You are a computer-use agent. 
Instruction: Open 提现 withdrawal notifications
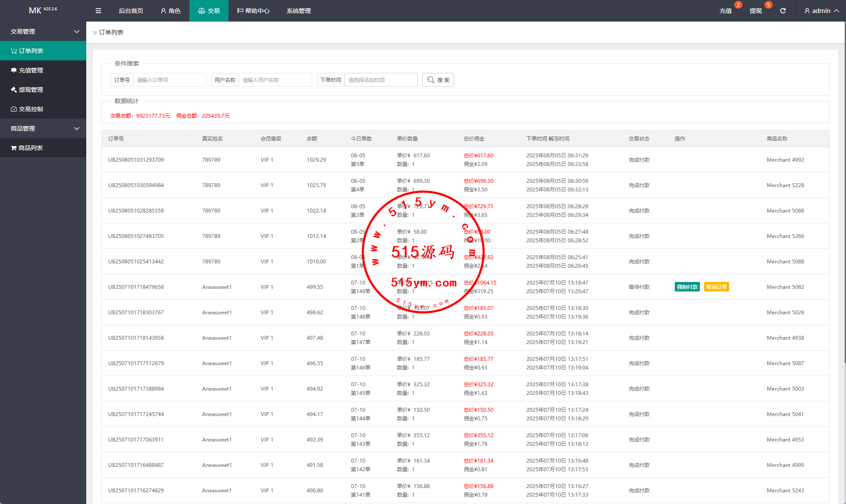pyautogui.click(x=755, y=11)
